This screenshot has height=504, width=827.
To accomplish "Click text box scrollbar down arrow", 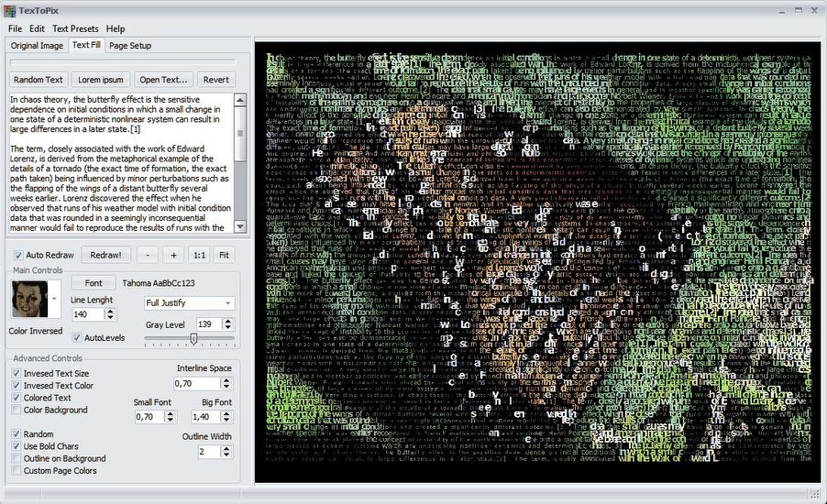I will (x=240, y=226).
